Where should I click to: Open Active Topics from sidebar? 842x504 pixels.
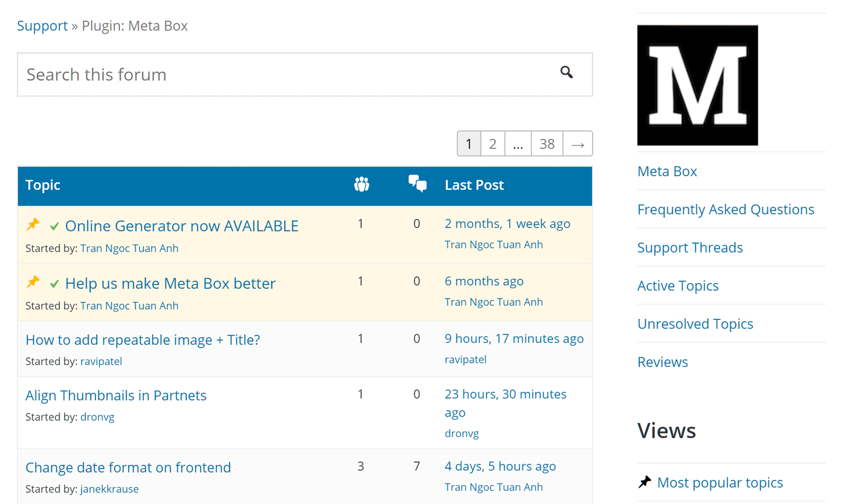click(x=678, y=286)
